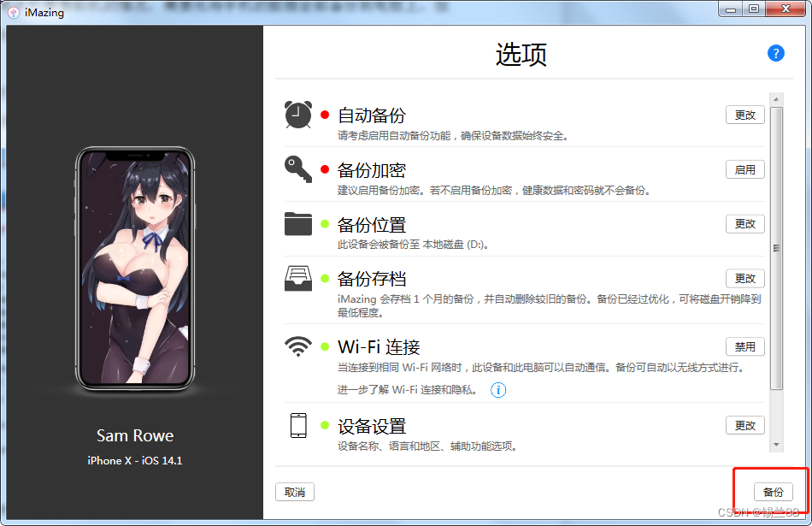The width and height of the screenshot is (812, 526).
Task: Click the Wi-Fi 连接 heading
Action: point(379,346)
